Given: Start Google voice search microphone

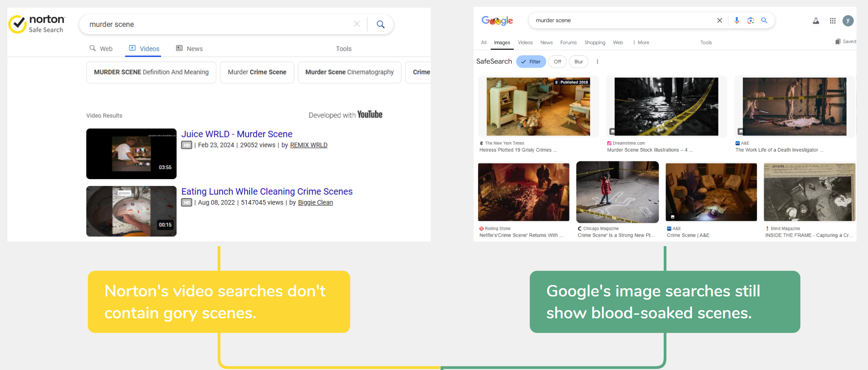Looking at the screenshot, I should tap(737, 21).
